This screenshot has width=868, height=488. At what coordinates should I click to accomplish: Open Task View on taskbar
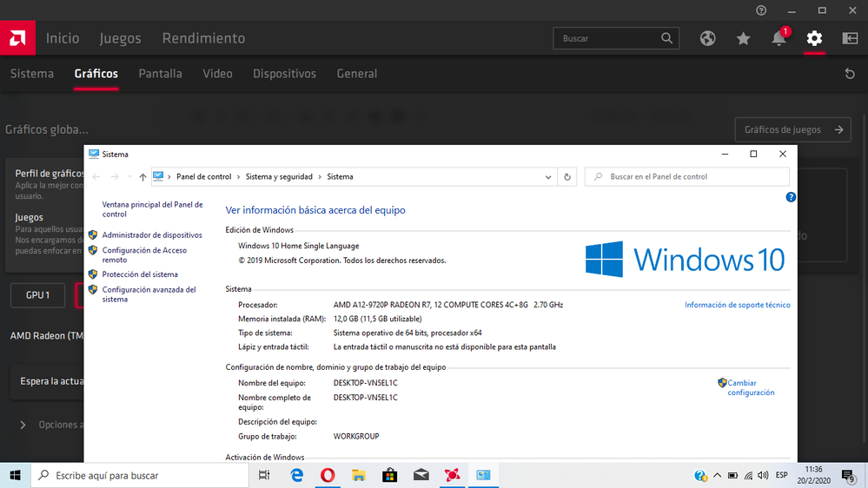click(264, 475)
